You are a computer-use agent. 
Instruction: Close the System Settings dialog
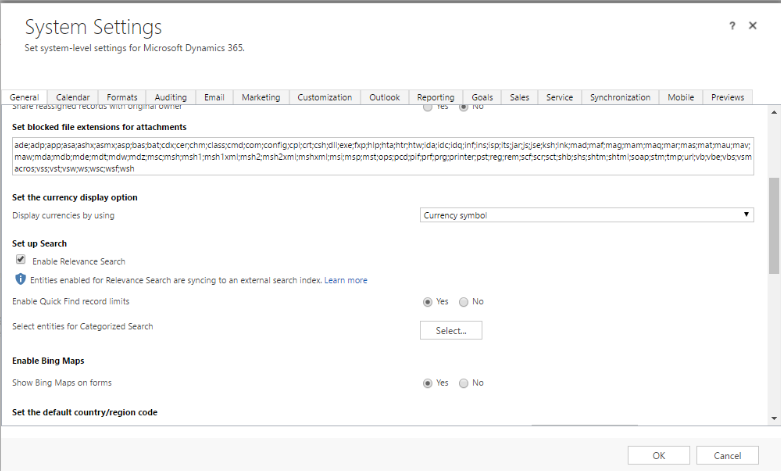pos(753,25)
